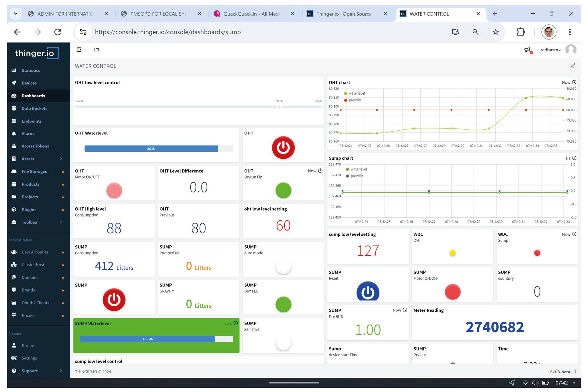Switch to PMSOPD FOR LOCAL SYS tab
The image size is (588, 392).
pos(158,14)
